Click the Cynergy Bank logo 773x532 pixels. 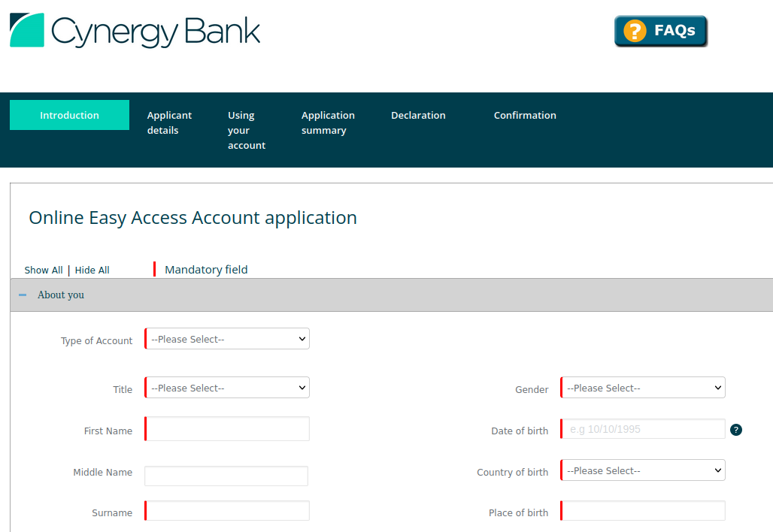pos(135,31)
